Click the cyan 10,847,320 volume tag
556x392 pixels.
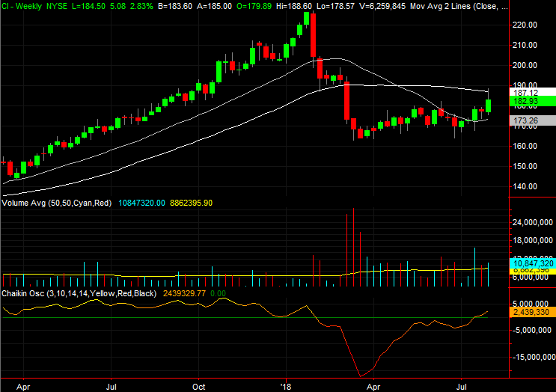533,263
